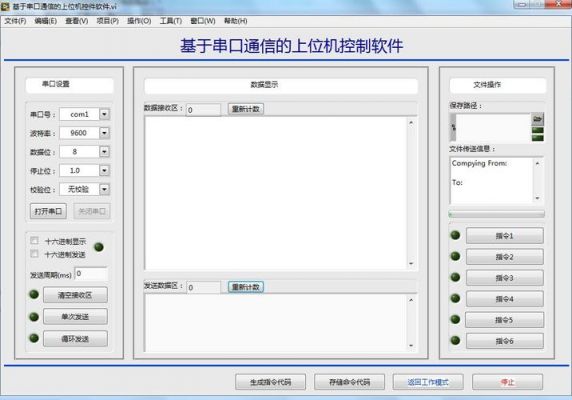Click the com1 serial port value box

click(x=79, y=114)
